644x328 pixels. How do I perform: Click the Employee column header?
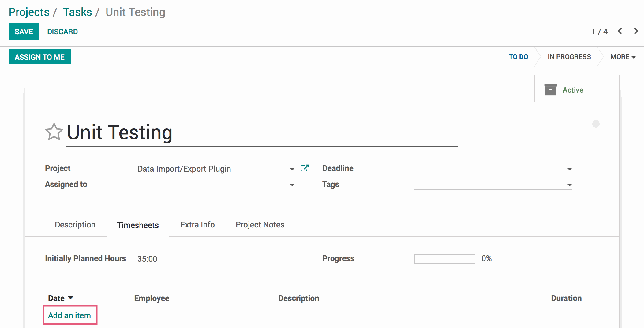pos(152,298)
